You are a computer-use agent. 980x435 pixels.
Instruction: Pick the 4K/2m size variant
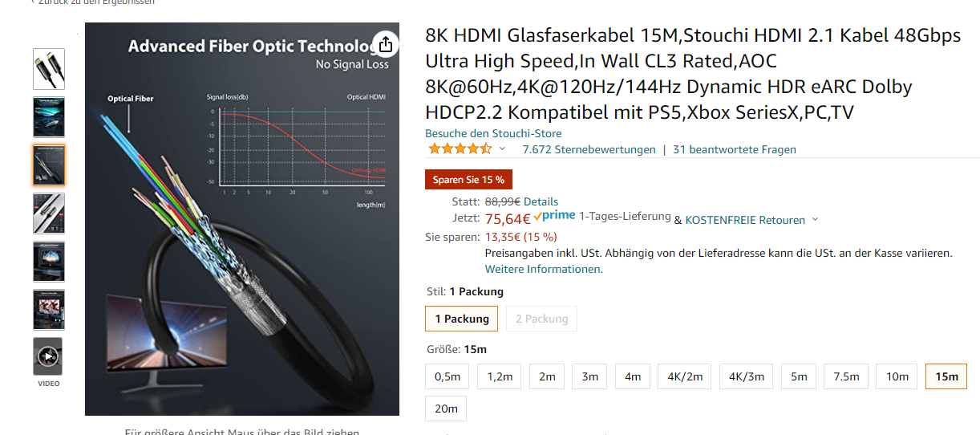[x=685, y=376]
